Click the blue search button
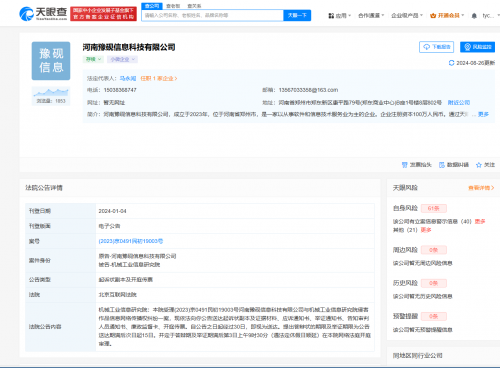This screenshot has height=368, width=500. [x=297, y=15]
